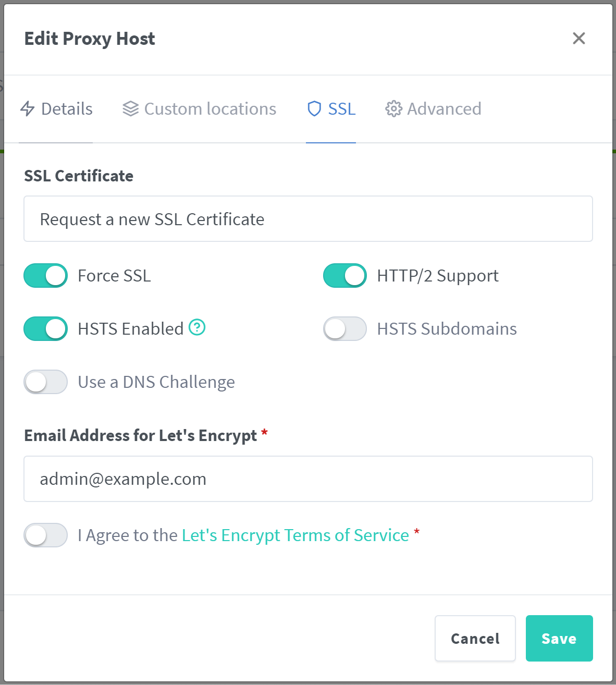Click the Save button

(x=559, y=639)
